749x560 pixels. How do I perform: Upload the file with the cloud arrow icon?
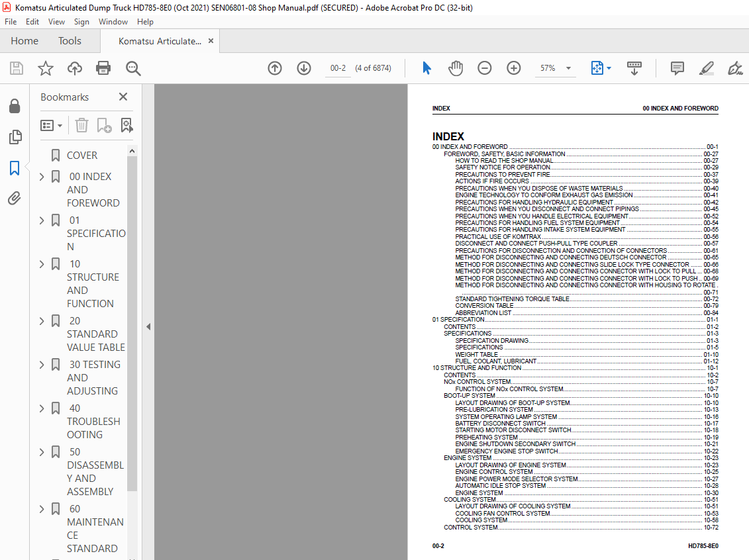click(x=75, y=68)
